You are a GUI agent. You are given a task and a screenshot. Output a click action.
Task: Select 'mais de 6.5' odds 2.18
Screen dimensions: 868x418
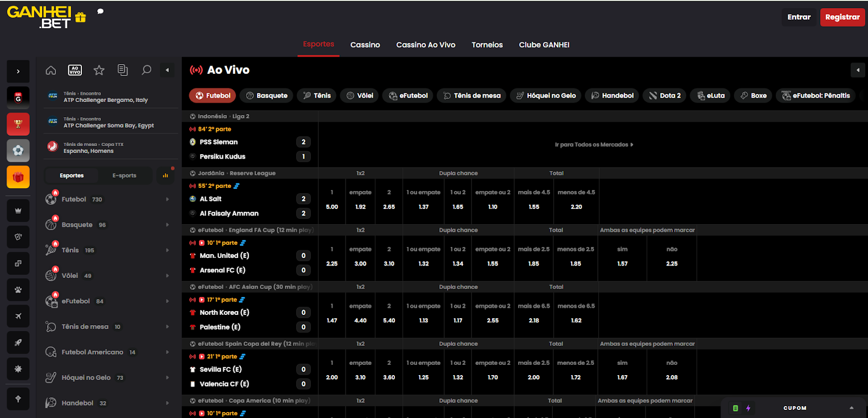click(x=534, y=314)
